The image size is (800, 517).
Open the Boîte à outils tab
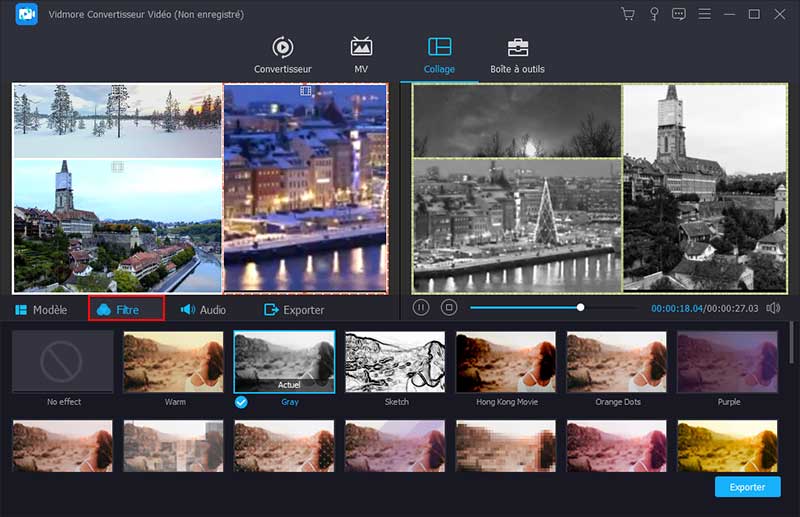tap(517, 55)
